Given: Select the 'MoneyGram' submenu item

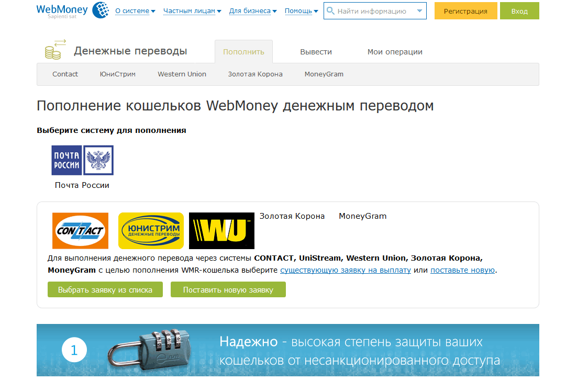Looking at the screenshot, I should (324, 74).
